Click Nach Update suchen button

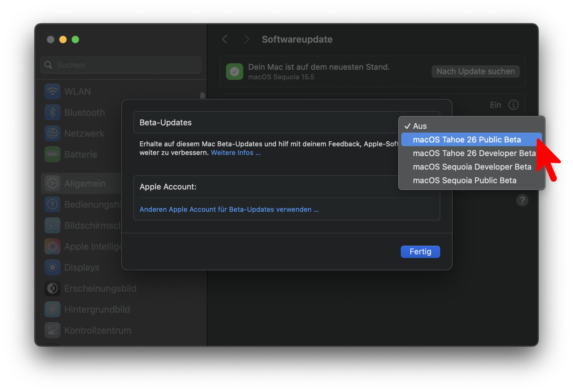[x=475, y=71]
